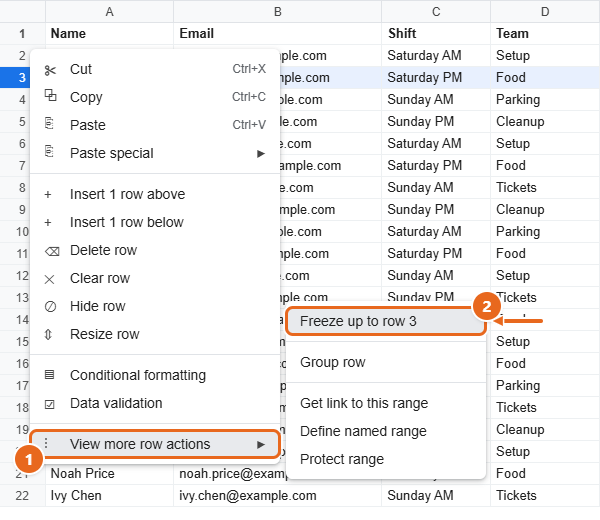Select Protect range

386,459
